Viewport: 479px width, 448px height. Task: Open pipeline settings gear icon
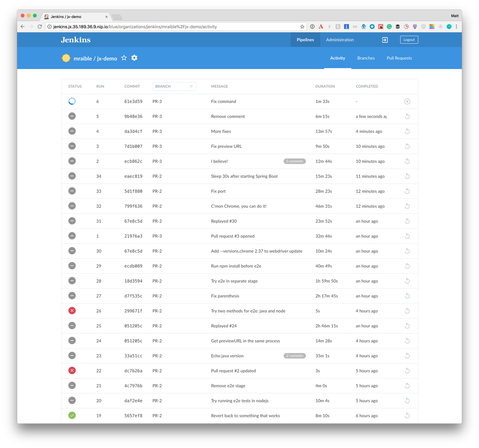(x=135, y=58)
